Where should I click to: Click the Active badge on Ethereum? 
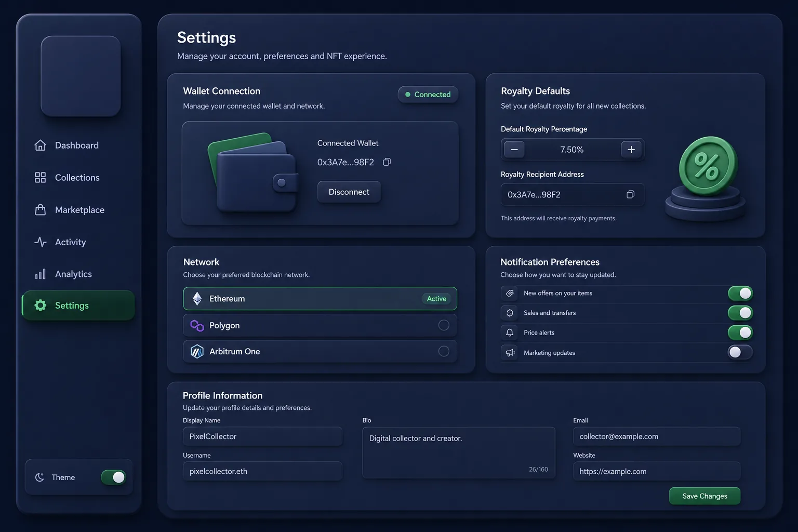tap(436, 299)
